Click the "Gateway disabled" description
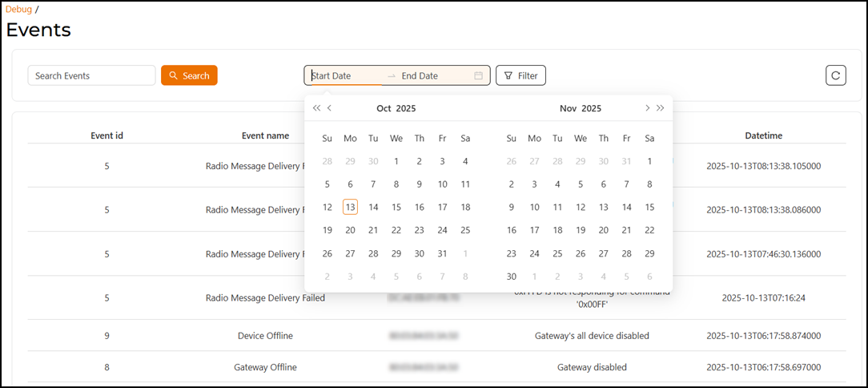Viewport: 868px width, 388px height. point(592,367)
